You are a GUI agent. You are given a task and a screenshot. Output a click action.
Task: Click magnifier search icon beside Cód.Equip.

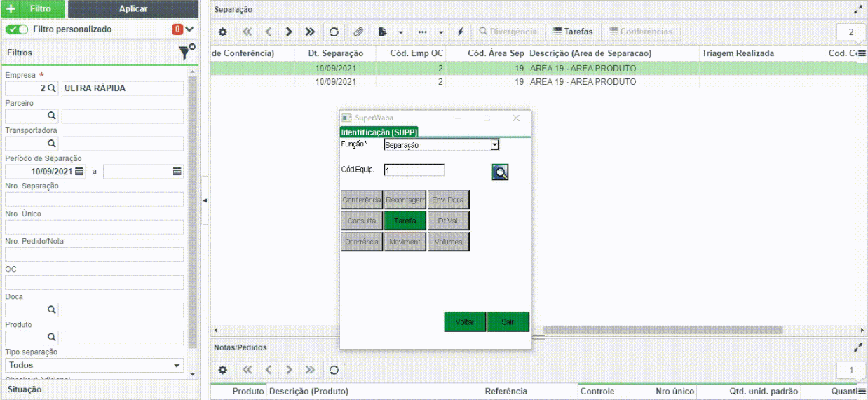click(x=500, y=172)
